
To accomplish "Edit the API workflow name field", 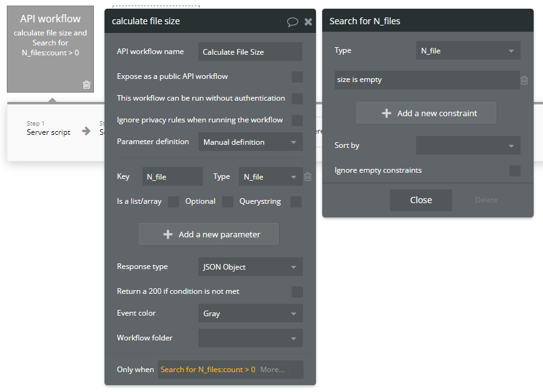I will pyautogui.click(x=250, y=52).
